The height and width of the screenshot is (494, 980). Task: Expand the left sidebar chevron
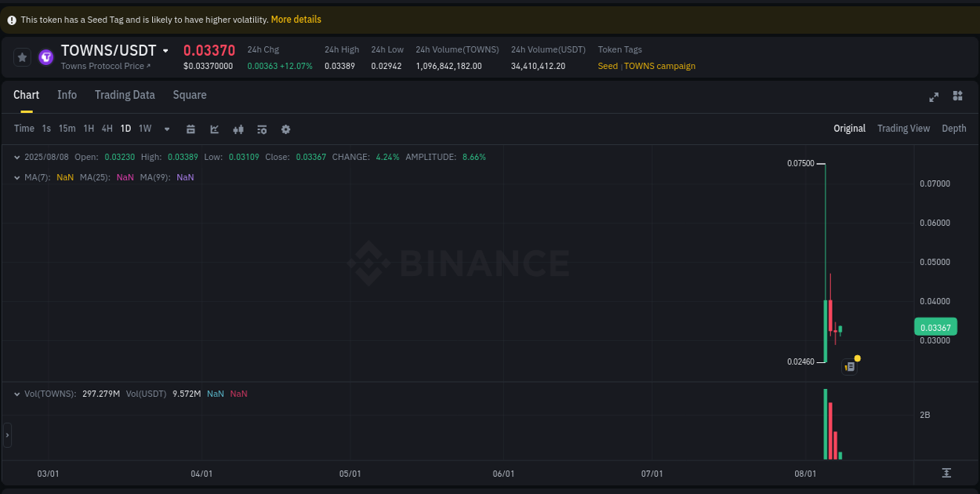[x=6, y=435]
